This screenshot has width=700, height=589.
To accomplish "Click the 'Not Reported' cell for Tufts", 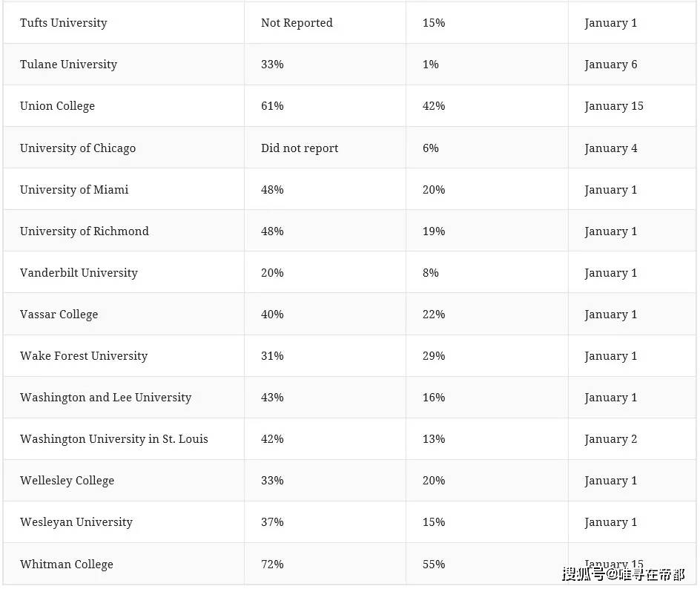I will 297,23.
